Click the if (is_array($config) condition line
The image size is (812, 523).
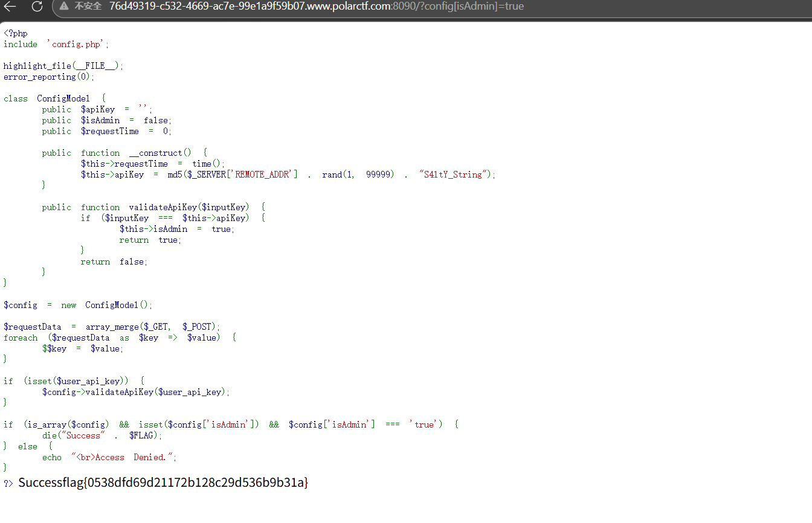[x=231, y=425]
